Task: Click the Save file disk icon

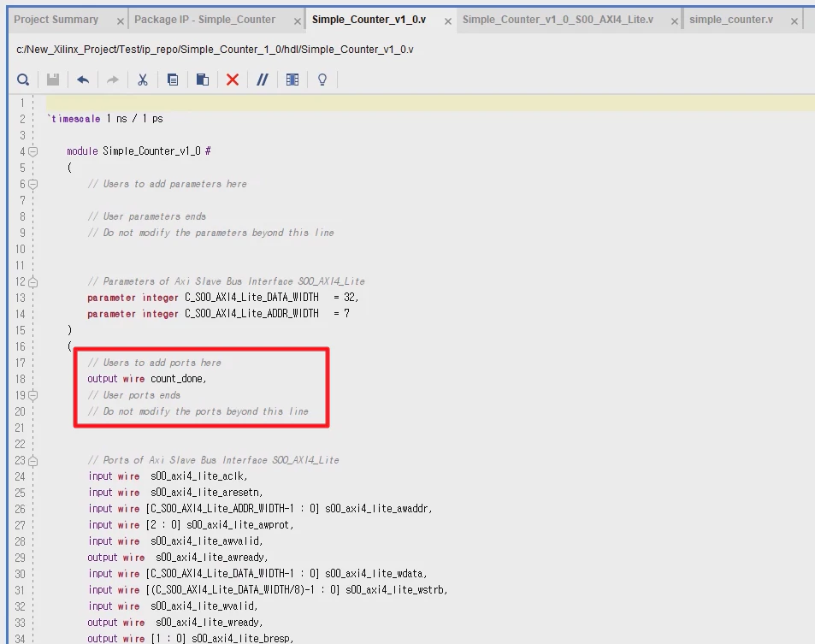Action: (x=53, y=80)
